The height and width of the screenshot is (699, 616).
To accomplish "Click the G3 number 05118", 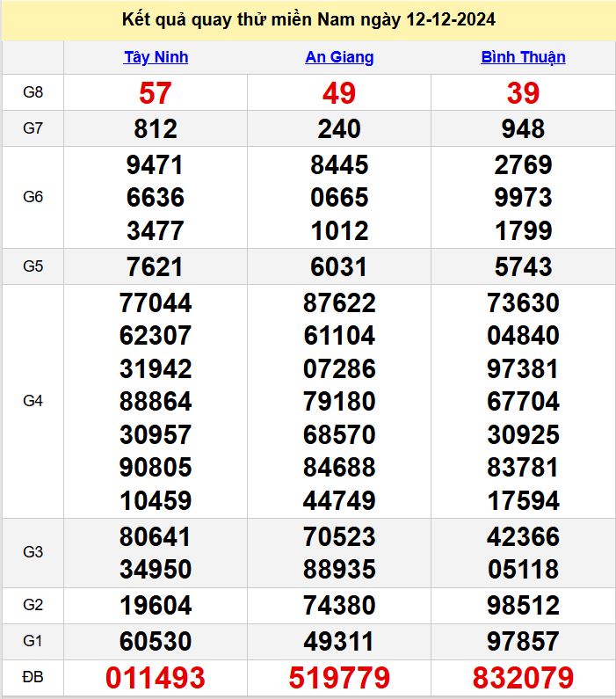I will tap(524, 569).
